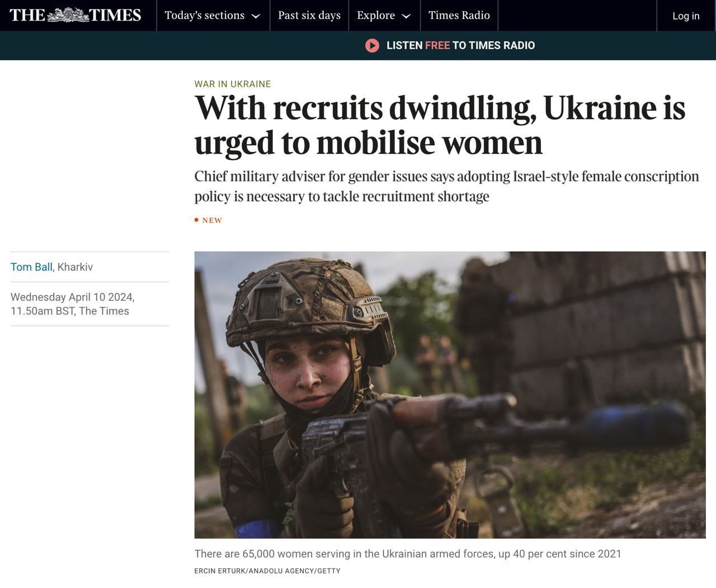Click the article subheadline about Israel-style conscription

446,186
